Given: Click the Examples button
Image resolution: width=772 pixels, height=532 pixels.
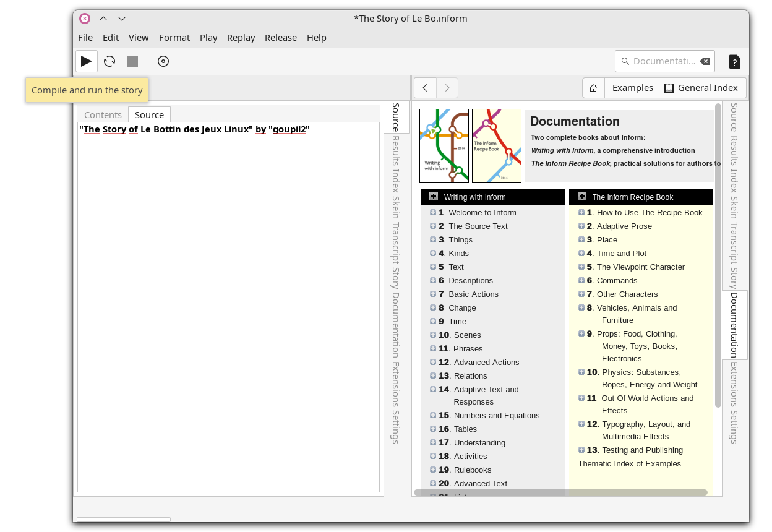Looking at the screenshot, I should pyautogui.click(x=632, y=88).
